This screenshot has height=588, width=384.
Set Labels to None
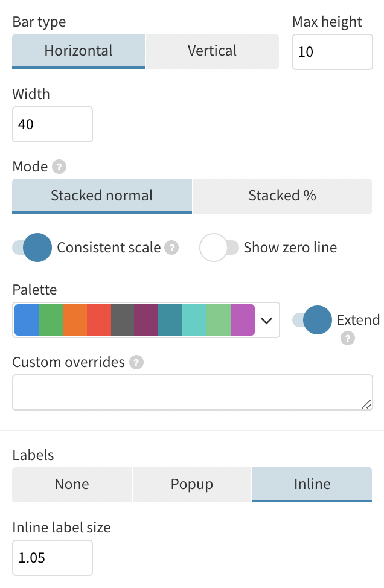coord(71,484)
